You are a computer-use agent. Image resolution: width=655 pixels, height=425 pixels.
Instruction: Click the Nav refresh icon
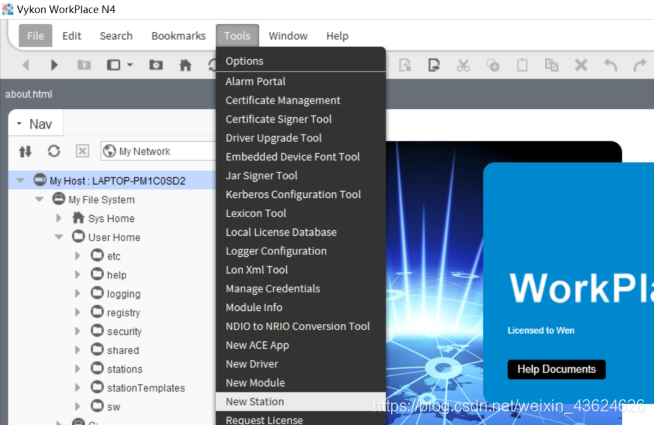(x=54, y=151)
